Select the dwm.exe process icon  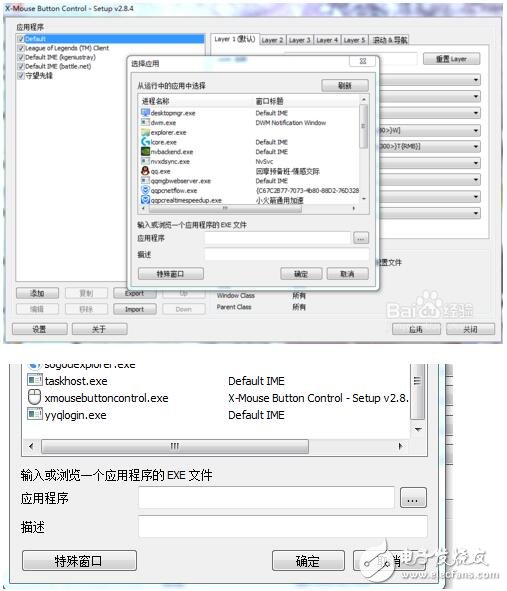click(x=145, y=122)
